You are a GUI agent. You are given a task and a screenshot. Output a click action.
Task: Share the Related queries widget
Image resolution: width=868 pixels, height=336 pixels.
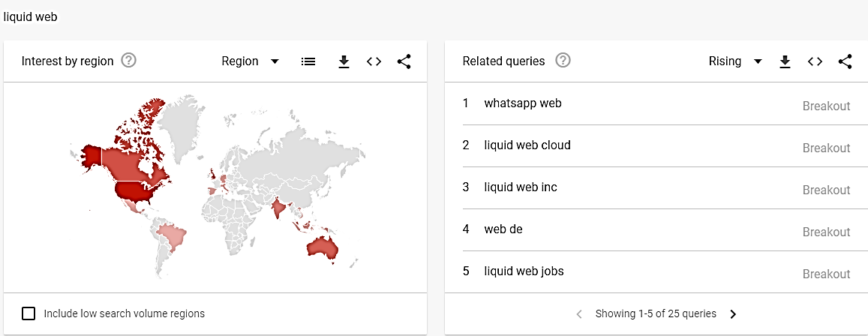tap(845, 61)
